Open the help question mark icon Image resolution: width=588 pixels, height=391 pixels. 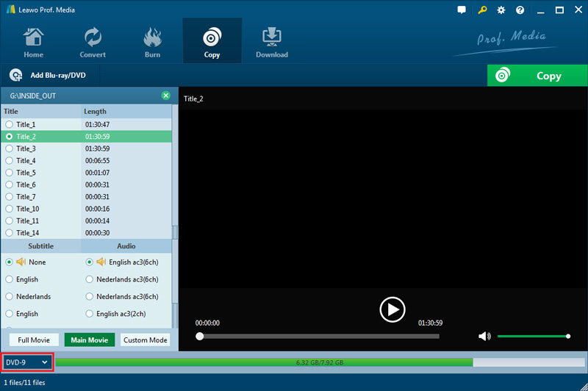coord(520,10)
